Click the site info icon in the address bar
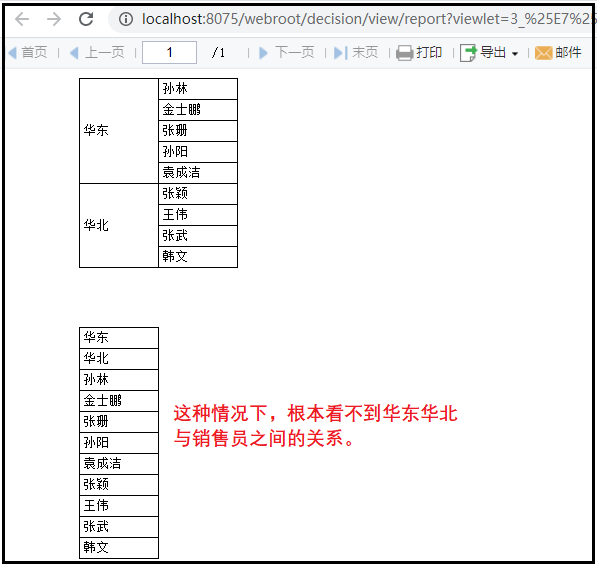The height and width of the screenshot is (564, 597). (x=126, y=19)
